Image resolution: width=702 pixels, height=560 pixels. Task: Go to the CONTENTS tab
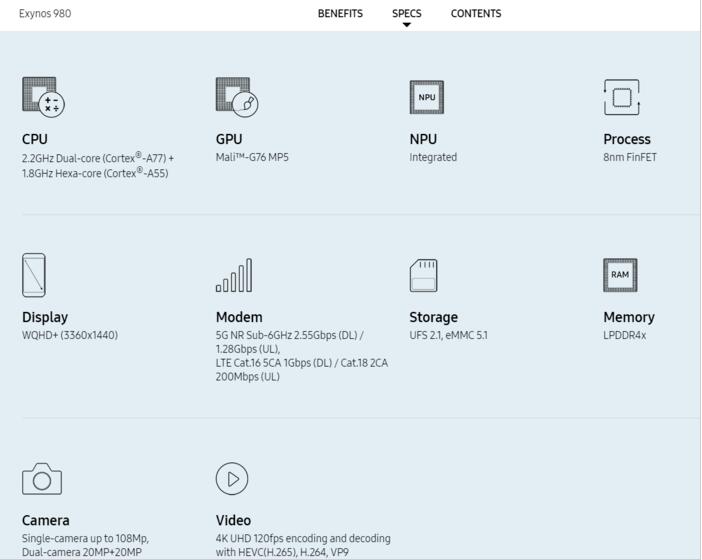pos(476,14)
